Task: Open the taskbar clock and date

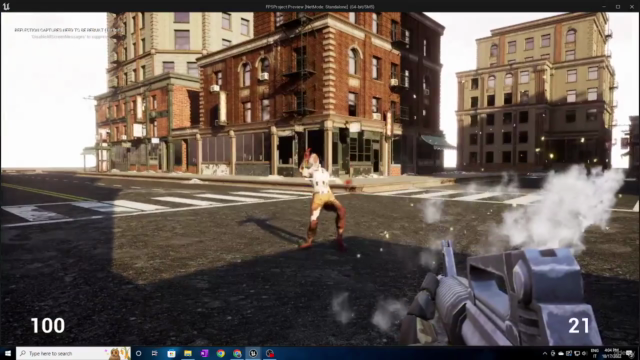Action: pos(612,353)
